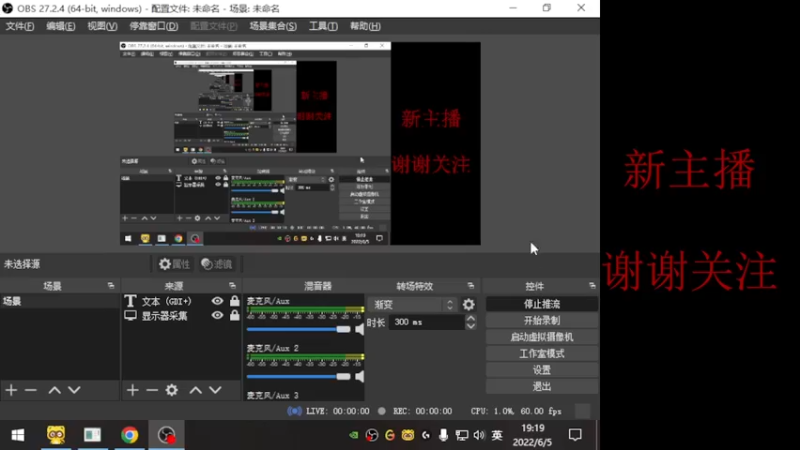Toggle lock on 显示器采集 source
This screenshot has width=800, height=450.
click(234, 316)
